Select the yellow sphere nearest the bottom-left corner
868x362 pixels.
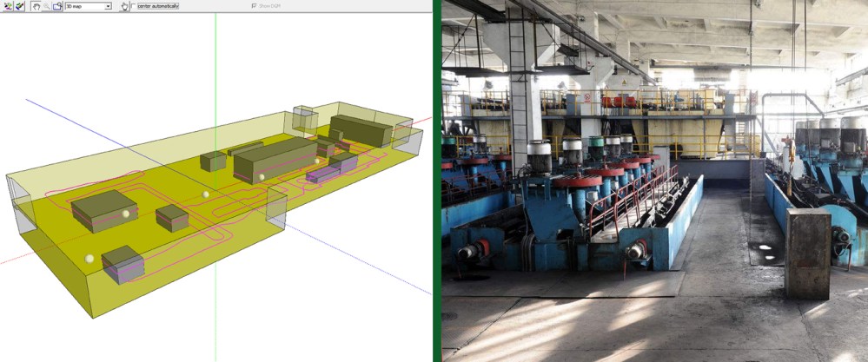(x=88, y=258)
